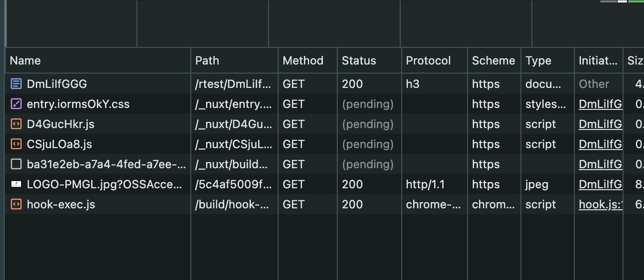The height and width of the screenshot is (280, 644).
Task: Open DmLilfG initiator link for entry.iormsOkY.css
Action: [x=600, y=104]
